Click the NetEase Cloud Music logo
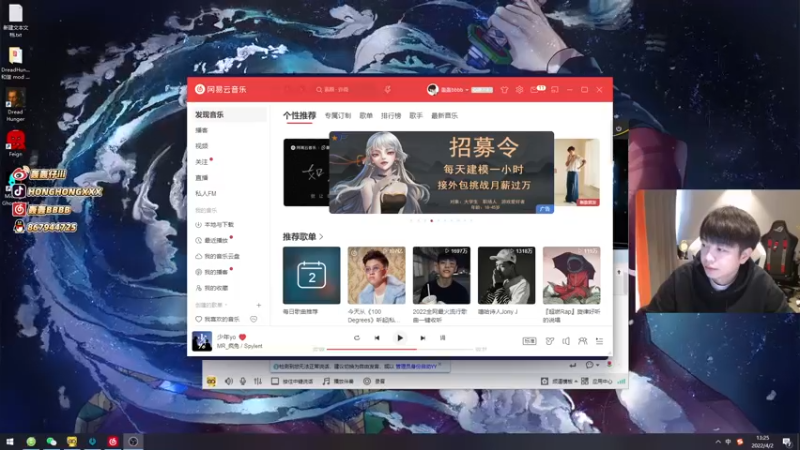The height and width of the screenshot is (450, 800). [x=221, y=89]
